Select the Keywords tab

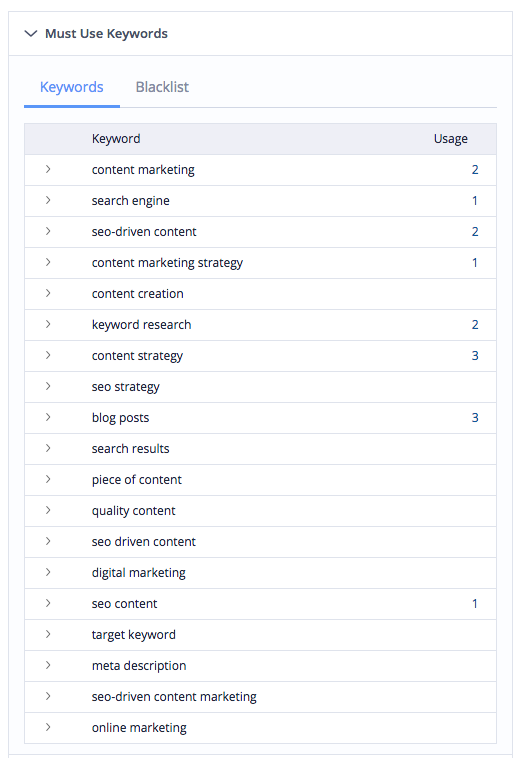tap(72, 87)
